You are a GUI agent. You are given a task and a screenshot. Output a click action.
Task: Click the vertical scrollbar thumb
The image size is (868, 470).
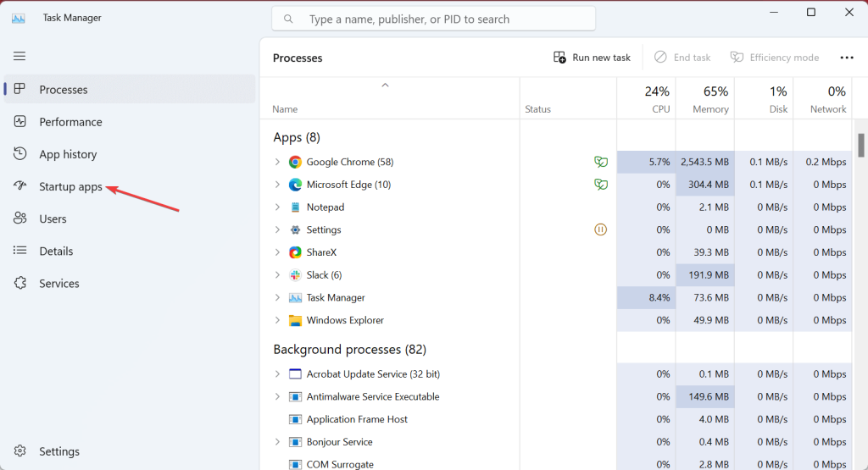tap(861, 145)
